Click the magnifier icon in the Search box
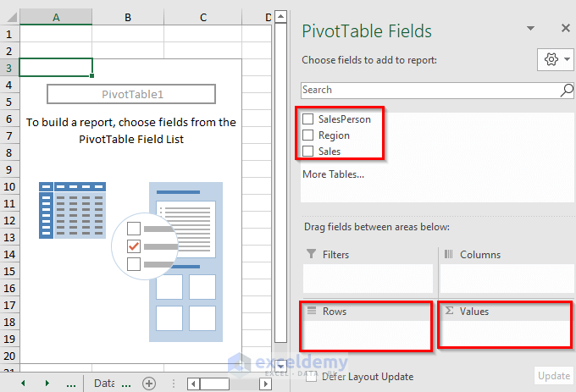Screen dimensions: 576x392 [x=567, y=90]
